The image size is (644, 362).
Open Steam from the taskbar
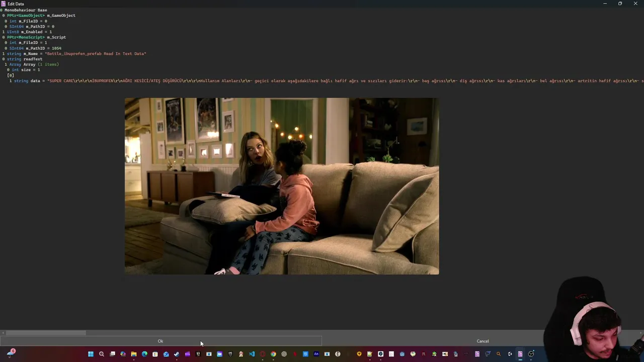click(x=177, y=354)
